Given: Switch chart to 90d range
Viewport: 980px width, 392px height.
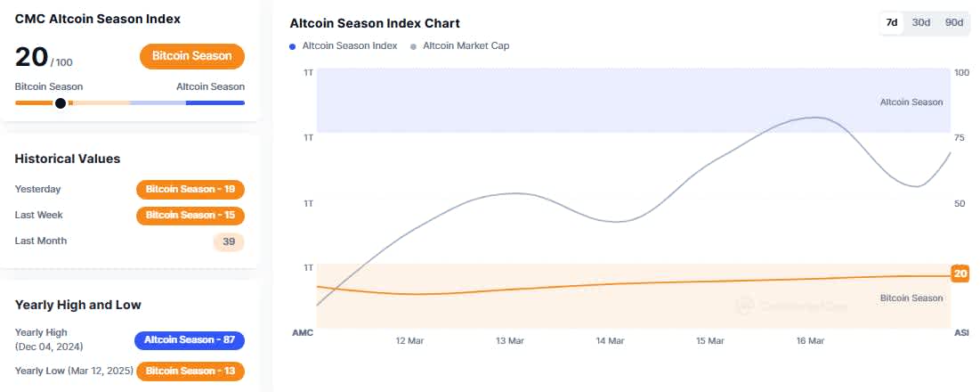Looking at the screenshot, I should pos(954,22).
